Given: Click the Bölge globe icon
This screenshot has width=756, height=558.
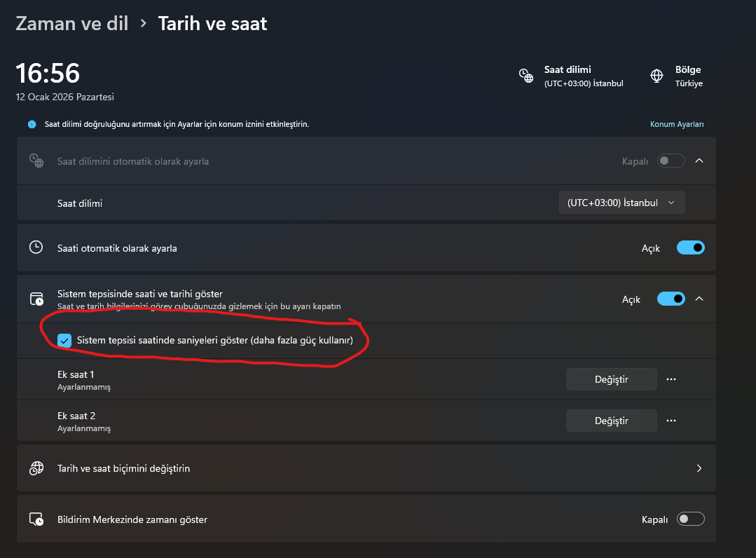Looking at the screenshot, I should (657, 76).
